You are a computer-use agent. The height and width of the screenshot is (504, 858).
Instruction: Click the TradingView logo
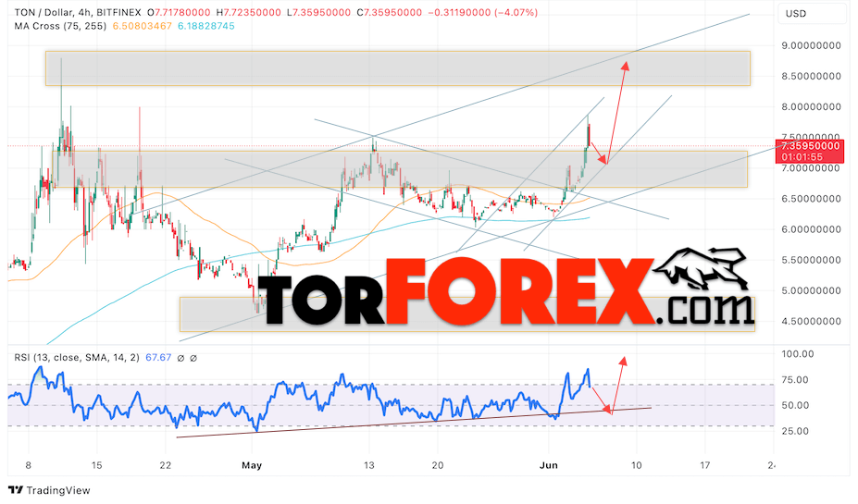point(49,490)
